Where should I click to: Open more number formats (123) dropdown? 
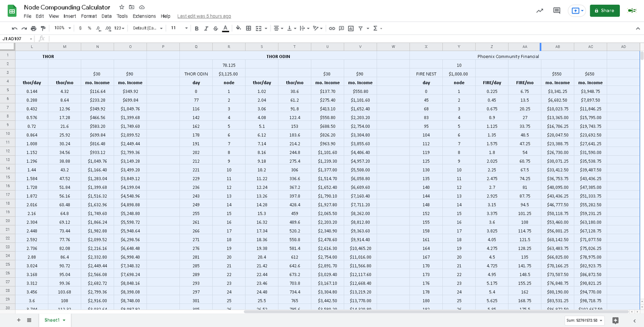tap(119, 28)
